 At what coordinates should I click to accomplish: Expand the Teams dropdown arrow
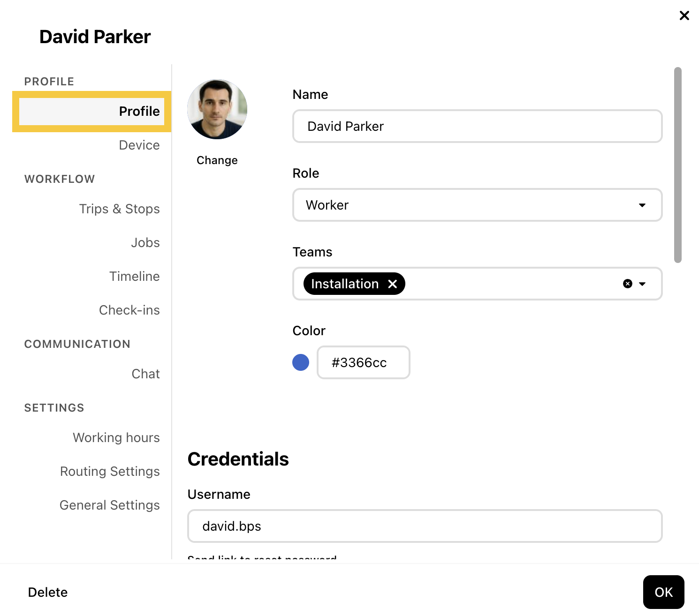(643, 284)
